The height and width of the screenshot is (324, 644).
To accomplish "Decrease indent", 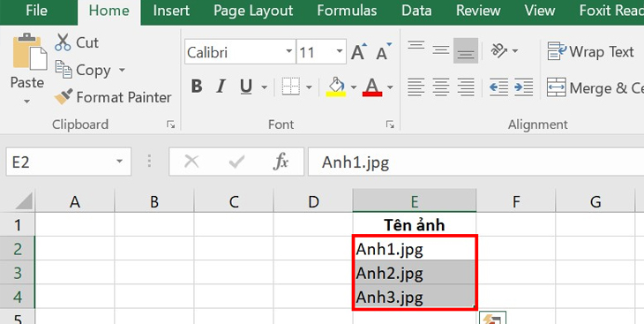I will click(498, 87).
